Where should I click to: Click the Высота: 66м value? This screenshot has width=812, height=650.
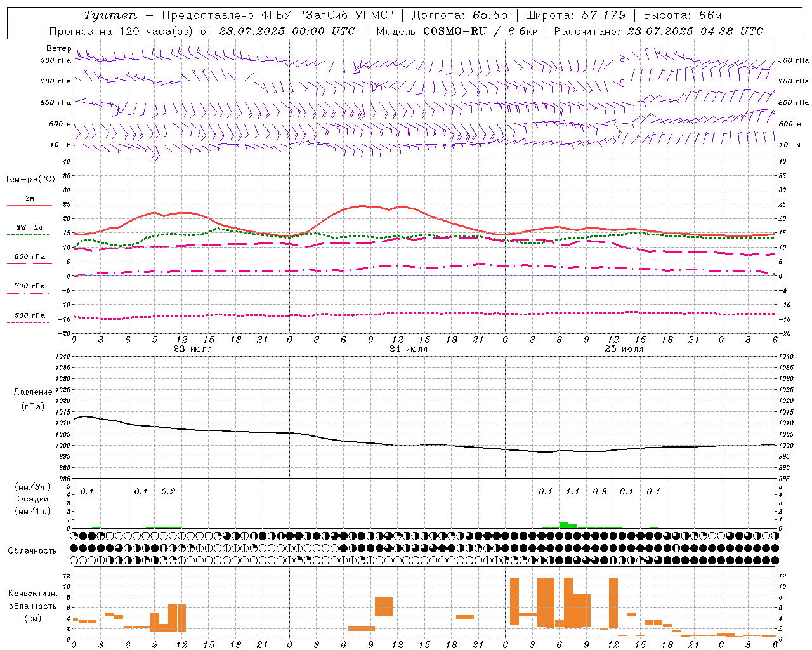pos(682,15)
